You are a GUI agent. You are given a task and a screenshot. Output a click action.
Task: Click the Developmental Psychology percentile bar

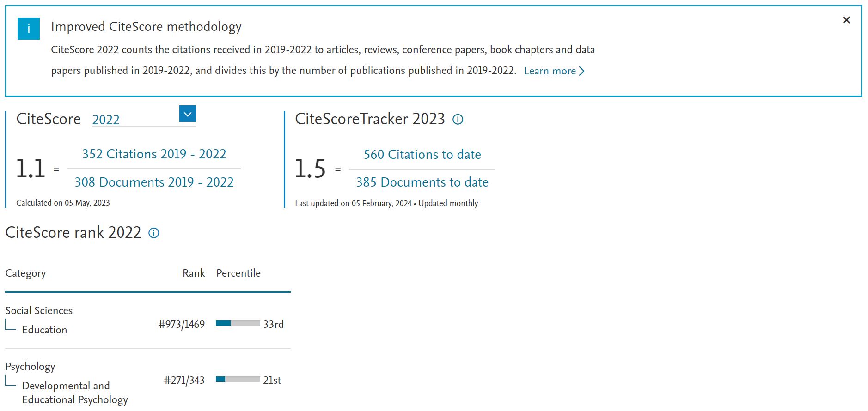tap(238, 379)
